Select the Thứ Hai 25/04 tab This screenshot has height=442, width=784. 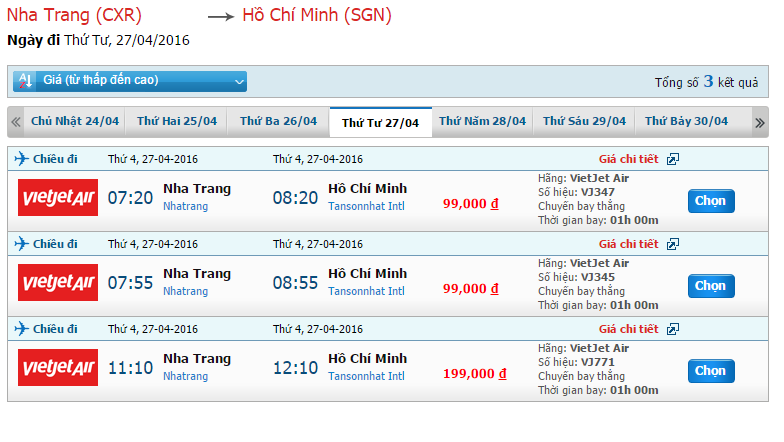[x=176, y=122]
